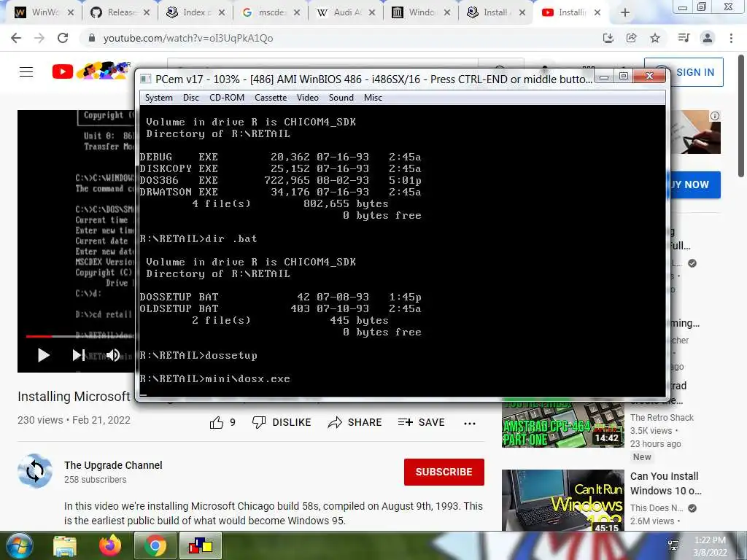Click the share page icon in address bar
This screenshot has height=560, width=747.
pos(632,38)
